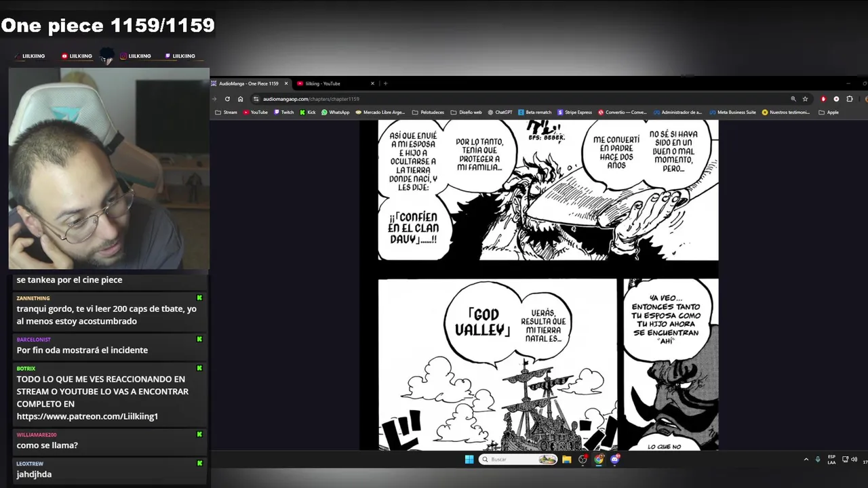This screenshot has width=868, height=488.
Task: Click the forward navigation arrow
Action: point(214,99)
